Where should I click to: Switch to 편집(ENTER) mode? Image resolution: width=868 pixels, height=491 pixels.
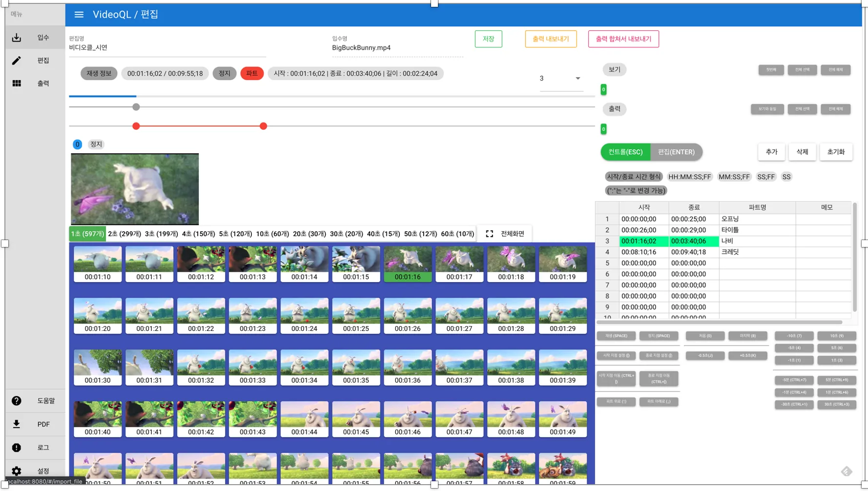tap(676, 152)
